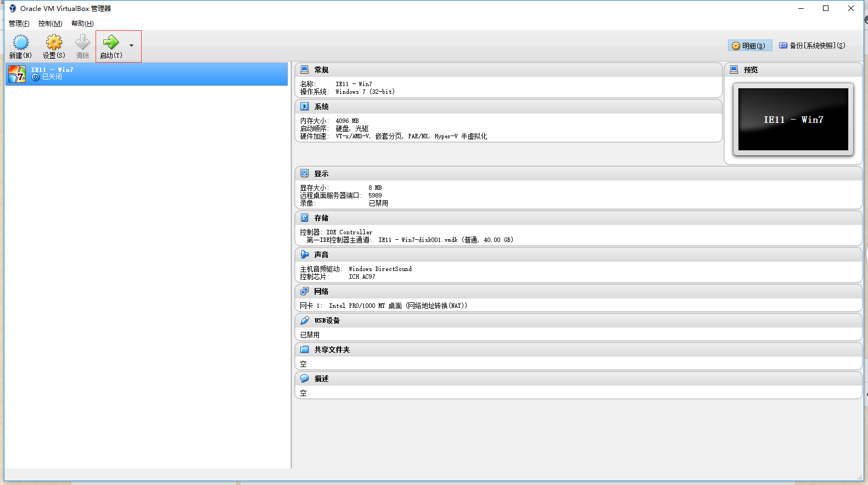Switch to 备份[系统快照](S) snapshots view
868x485 pixels.
(812, 46)
